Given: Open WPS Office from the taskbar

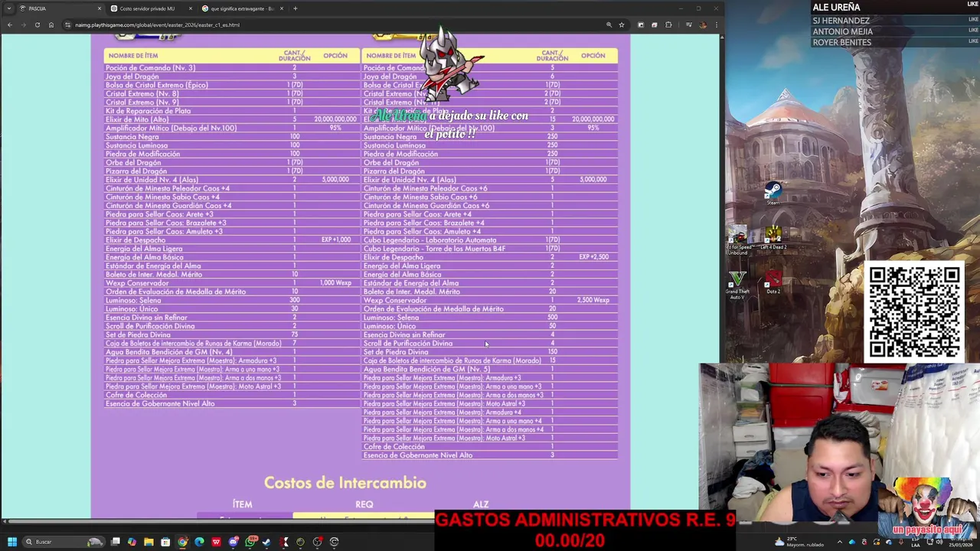Looking at the screenshot, I should coord(216,542).
